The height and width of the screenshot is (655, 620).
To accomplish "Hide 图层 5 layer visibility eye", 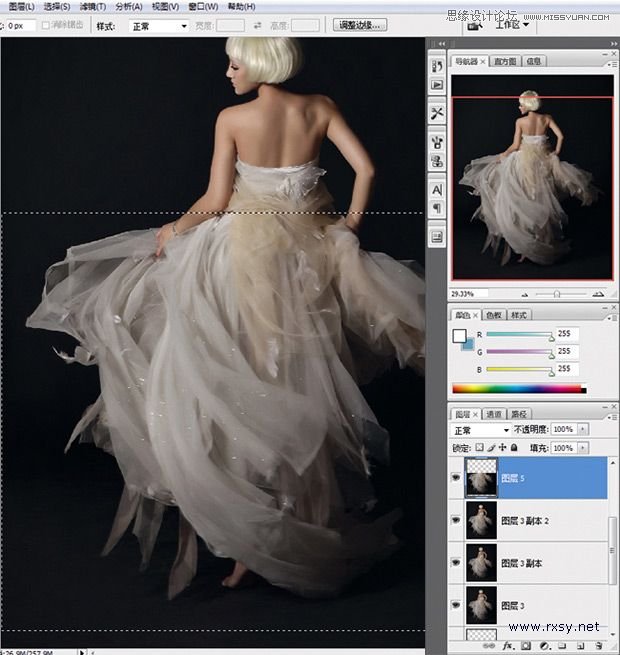I will pos(456,477).
